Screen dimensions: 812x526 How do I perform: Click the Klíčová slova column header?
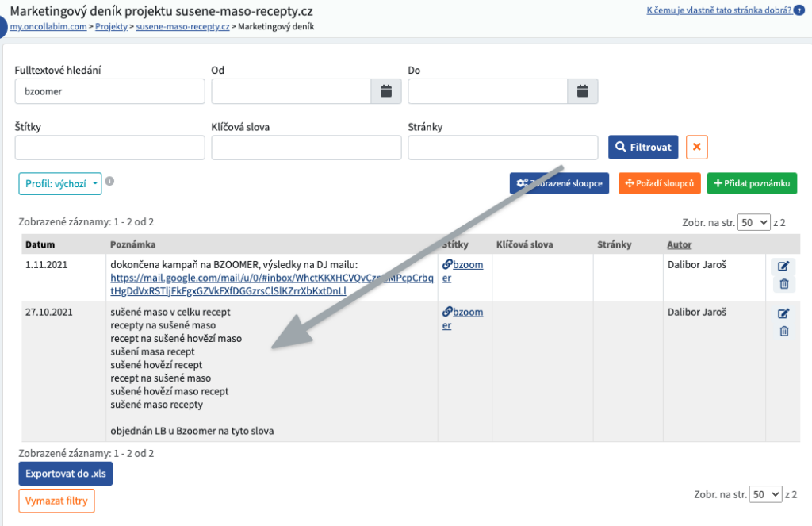(524, 244)
